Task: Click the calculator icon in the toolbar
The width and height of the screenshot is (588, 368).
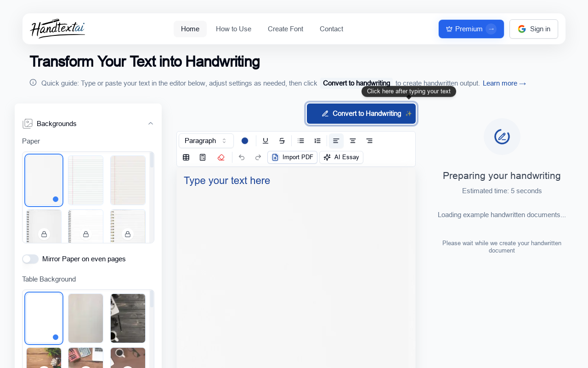Action: tap(203, 157)
